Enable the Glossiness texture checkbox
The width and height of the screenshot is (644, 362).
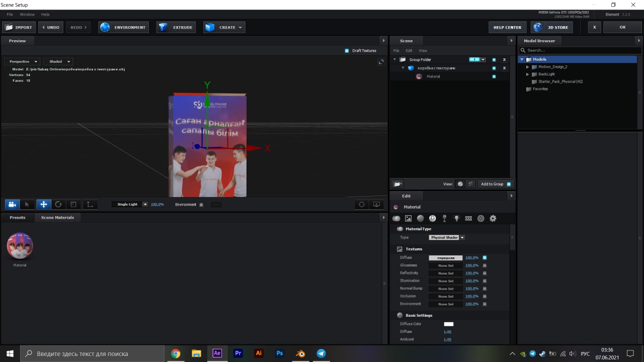click(485, 265)
